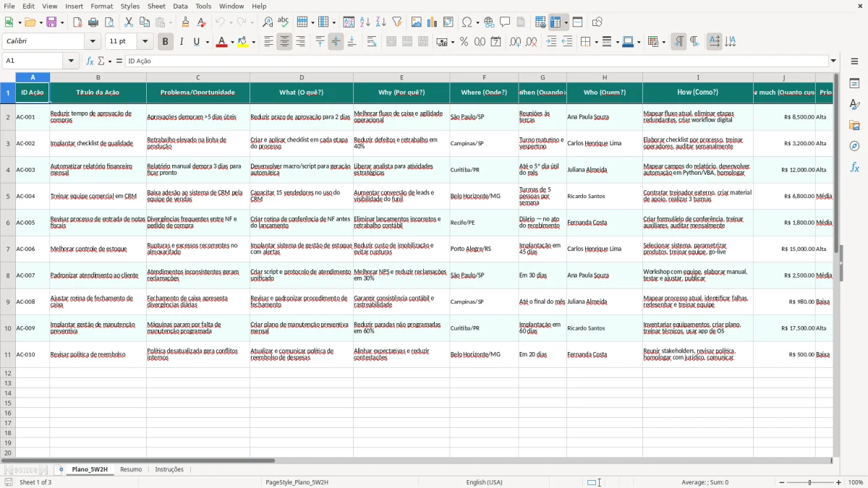Open Print Preview from the toolbar
Image resolution: width=868 pixels, height=488 pixels.
tap(109, 22)
